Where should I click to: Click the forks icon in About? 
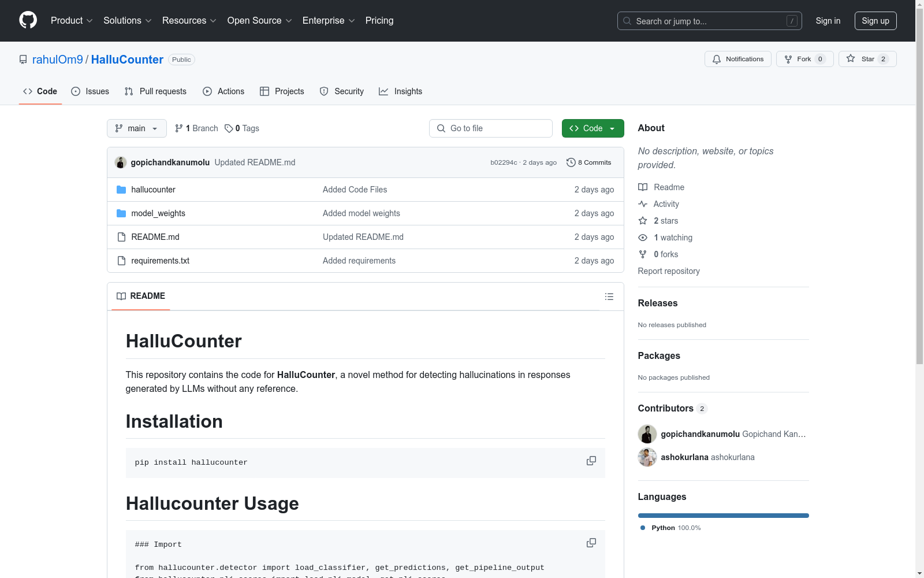643,254
